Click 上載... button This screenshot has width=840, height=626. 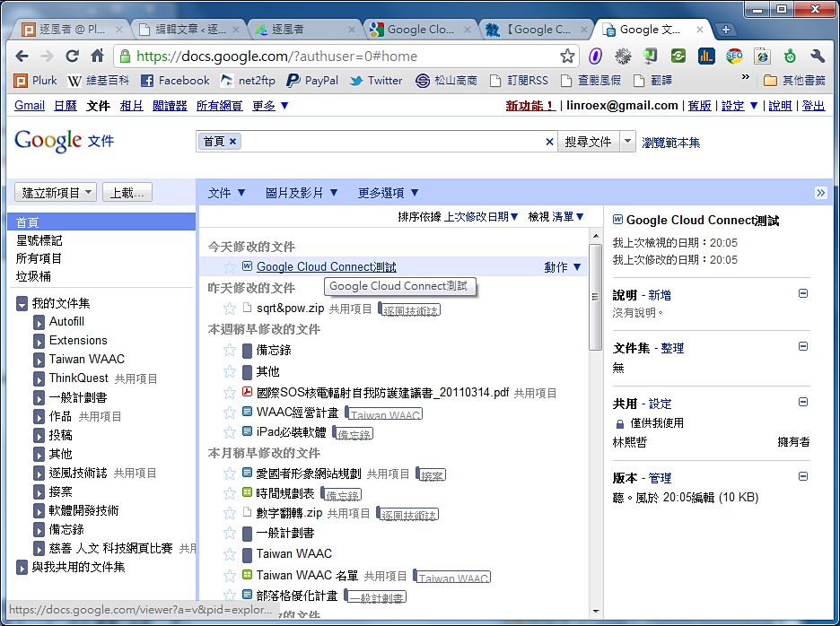click(127, 192)
